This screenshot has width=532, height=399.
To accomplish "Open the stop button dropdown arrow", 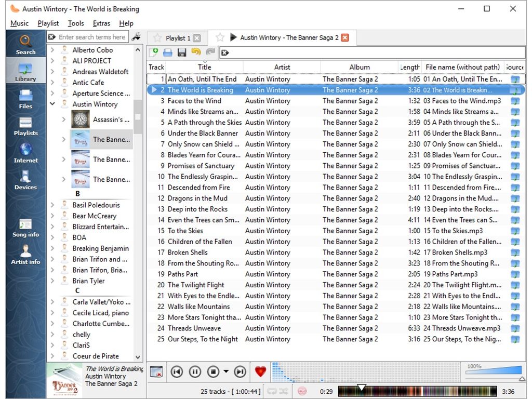I will tap(225, 371).
